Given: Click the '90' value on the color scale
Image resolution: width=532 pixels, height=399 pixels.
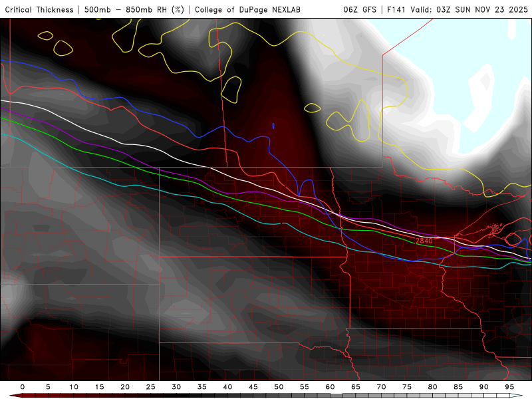Looking at the screenshot, I should [x=484, y=387].
